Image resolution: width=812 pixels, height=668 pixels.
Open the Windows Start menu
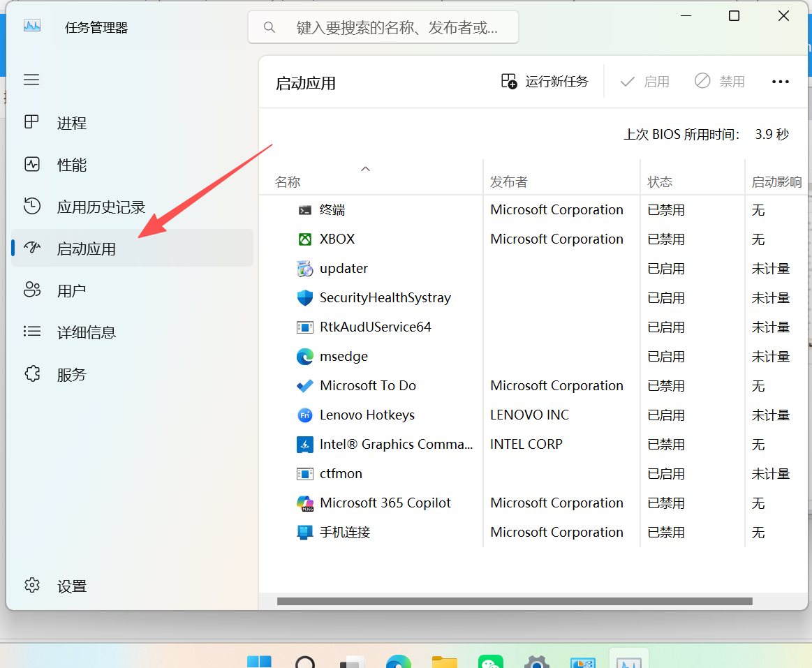(x=259, y=661)
